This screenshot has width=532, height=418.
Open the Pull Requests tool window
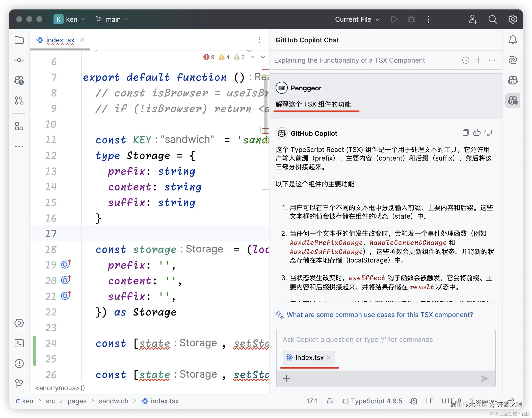tap(19, 100)
